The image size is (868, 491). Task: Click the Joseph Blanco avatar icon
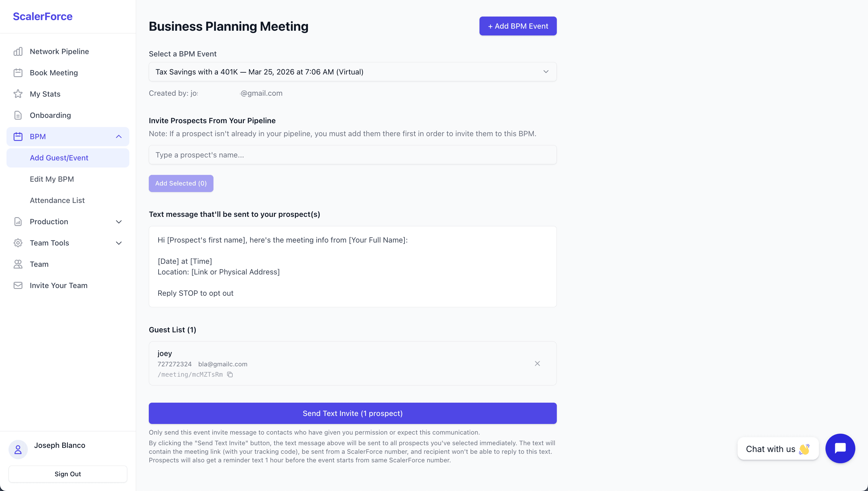tap(18, 450)
